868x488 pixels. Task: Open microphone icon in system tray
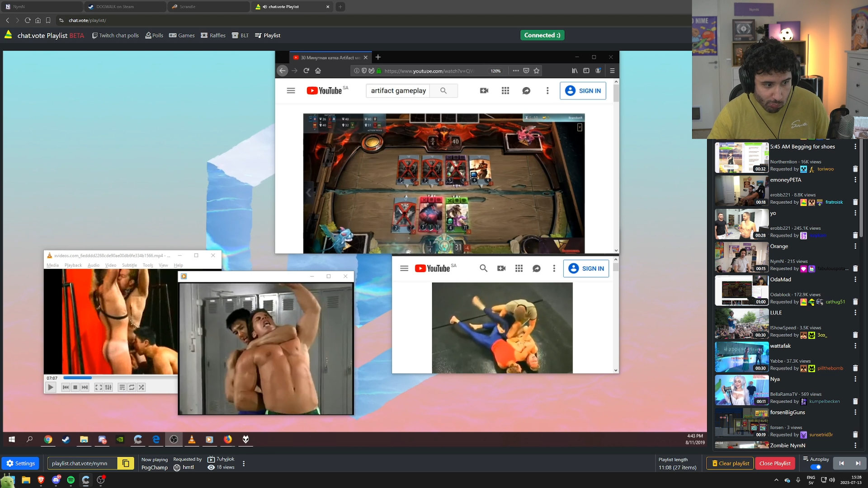point(798,480)
